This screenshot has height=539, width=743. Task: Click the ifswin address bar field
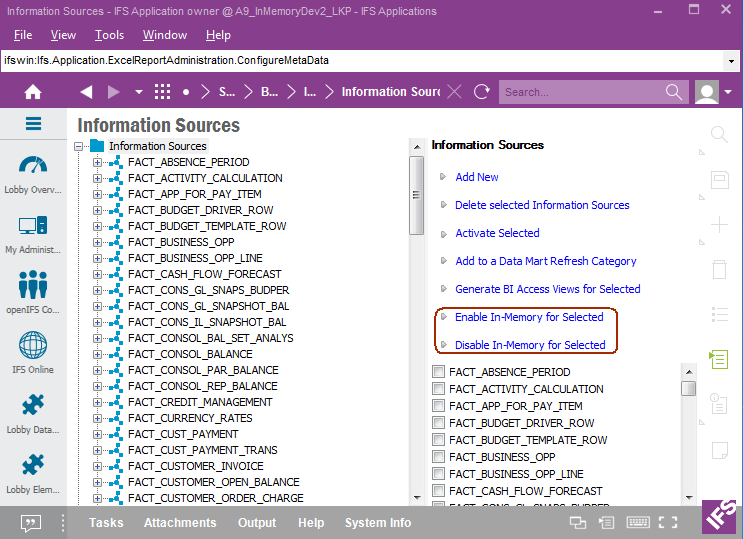tap(362, 61)
